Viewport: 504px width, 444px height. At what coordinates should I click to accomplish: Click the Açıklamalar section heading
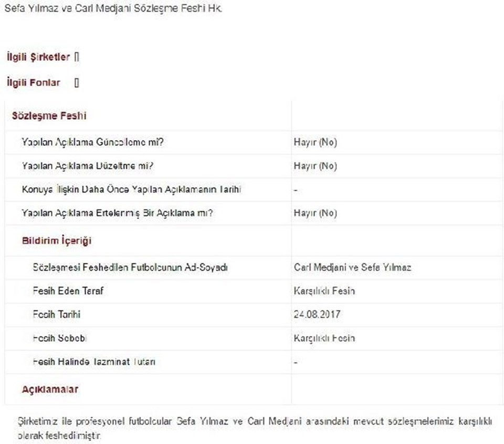[50, 389]
